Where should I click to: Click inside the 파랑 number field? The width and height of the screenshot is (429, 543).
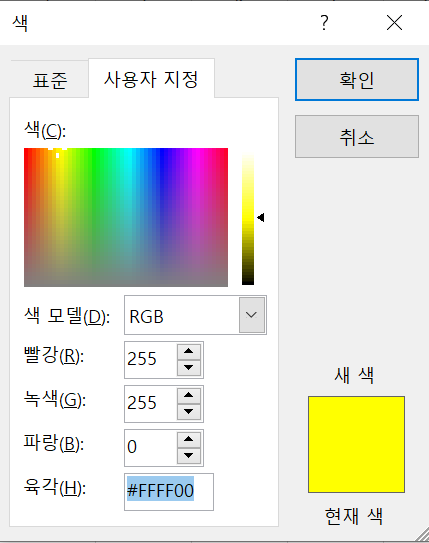point(150,448)
